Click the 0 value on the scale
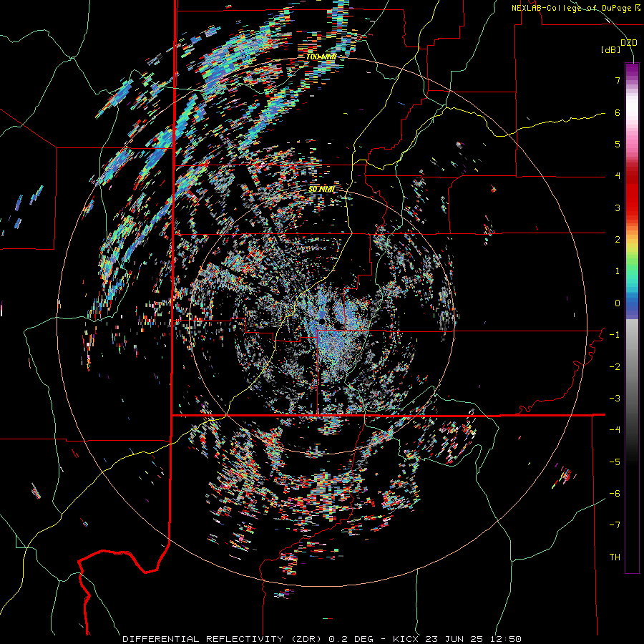Image resolution: width=644 pixels, height=644 pixels. pos(618,303)
